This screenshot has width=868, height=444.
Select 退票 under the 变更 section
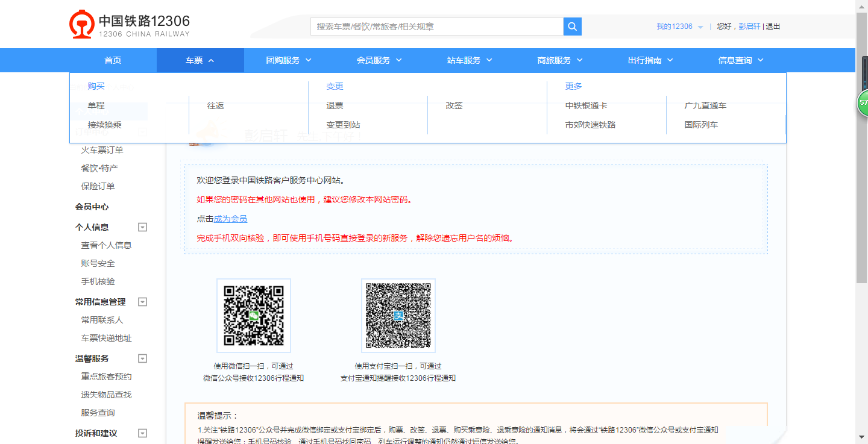point(335,105)
